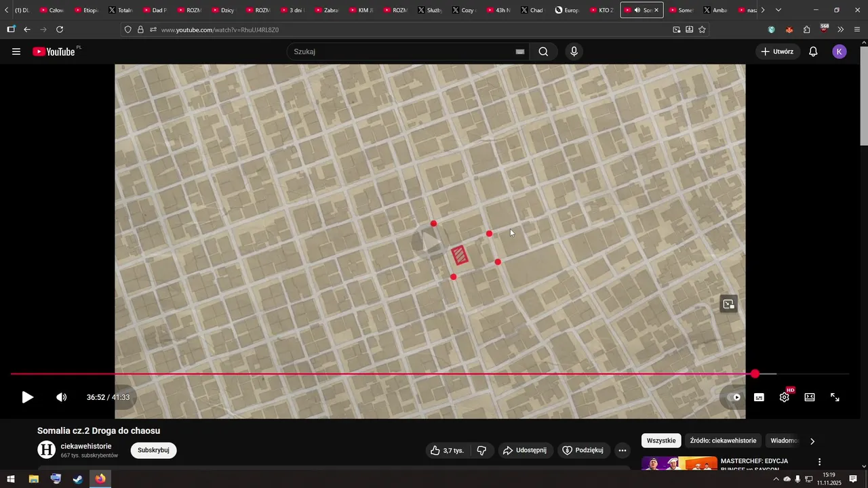
Task: Open the site lock security info
Action: pos(140,29)
